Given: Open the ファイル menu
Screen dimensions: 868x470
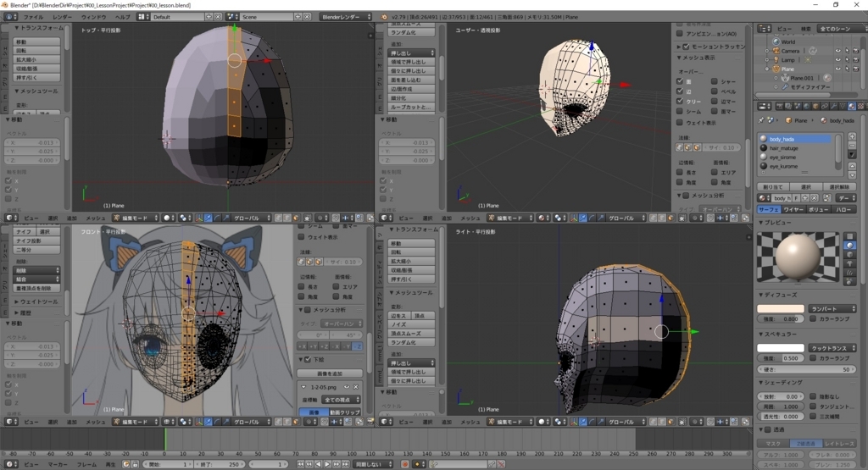Looking at the screenshot, I should pyautogui.click(x=33, y=17).
